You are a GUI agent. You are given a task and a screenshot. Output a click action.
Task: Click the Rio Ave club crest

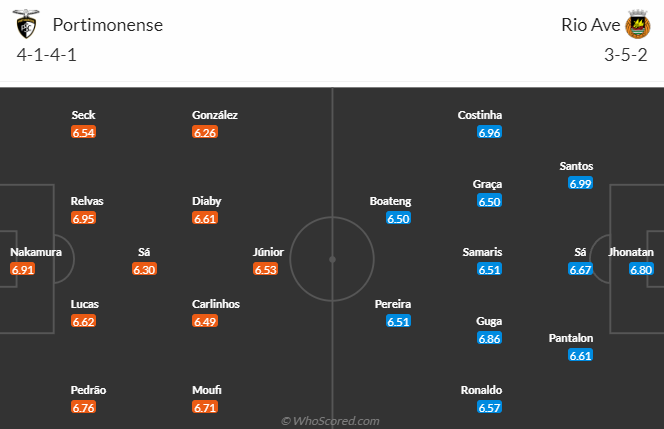click(x=638, y=24)
